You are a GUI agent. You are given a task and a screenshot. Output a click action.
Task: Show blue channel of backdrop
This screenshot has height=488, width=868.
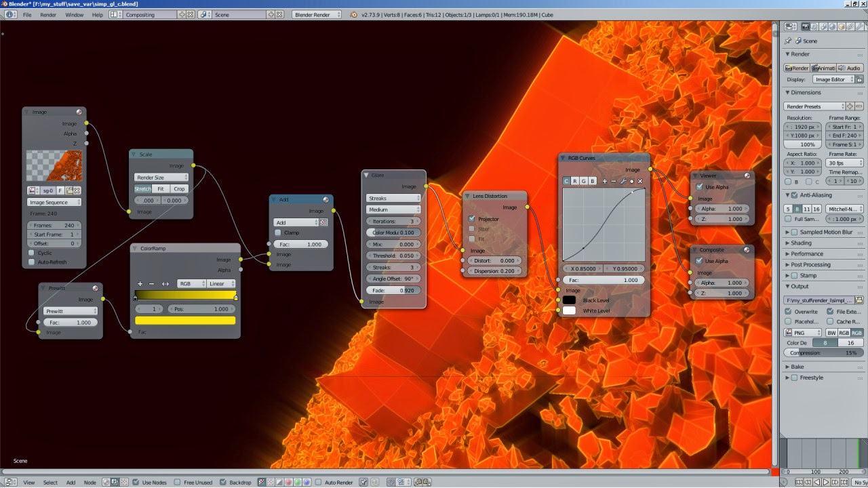306,483
